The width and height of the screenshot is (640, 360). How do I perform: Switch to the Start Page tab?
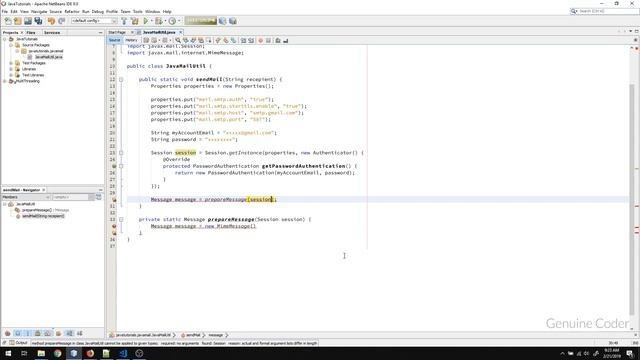click(117, 32)
